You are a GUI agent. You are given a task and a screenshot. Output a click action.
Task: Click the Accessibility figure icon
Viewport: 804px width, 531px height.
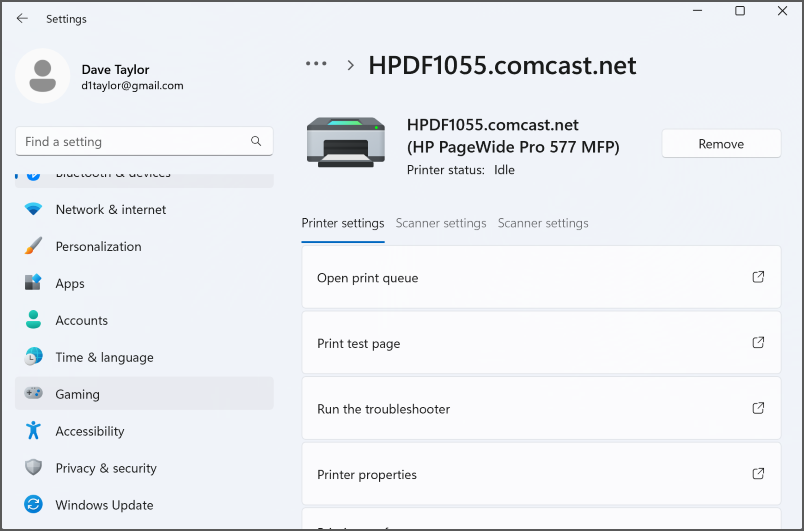pyautogui.click(x=33, y=431)
